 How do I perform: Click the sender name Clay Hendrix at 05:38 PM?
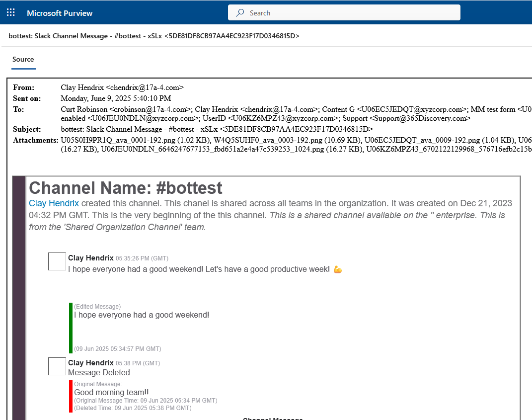click(90, 363)
